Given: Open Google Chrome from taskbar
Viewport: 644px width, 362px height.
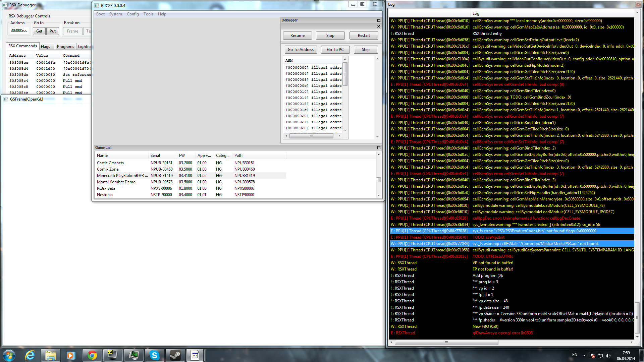Looking at the screenshot, I should coord(92,355).
